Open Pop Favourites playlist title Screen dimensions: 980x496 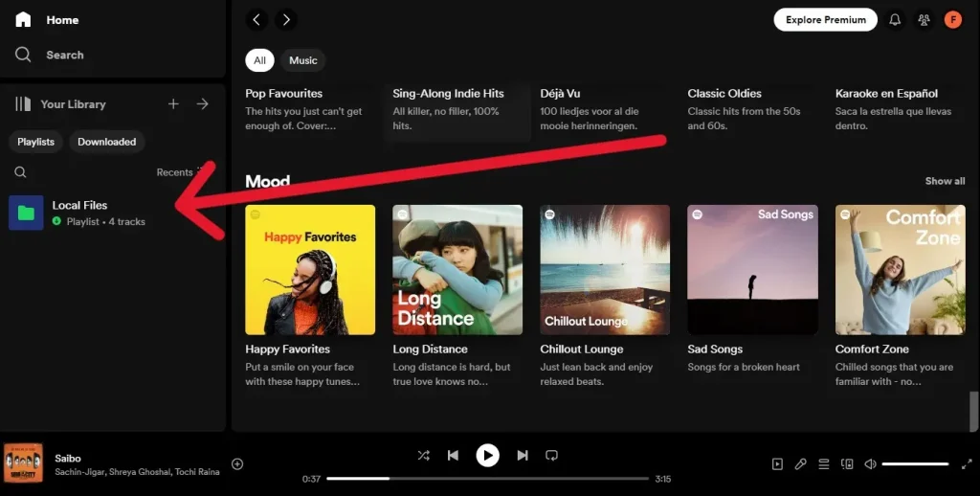(283, 93)
